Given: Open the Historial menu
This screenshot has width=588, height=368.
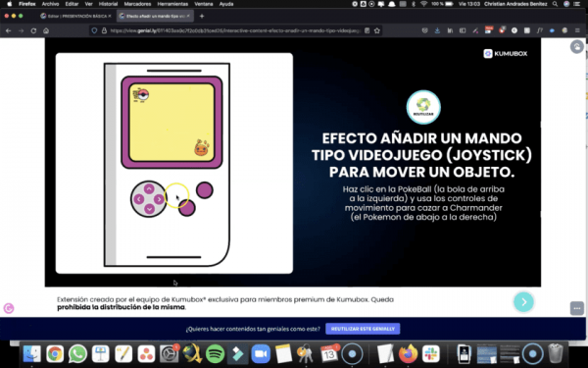Looking at the screenshot, I should [x=108, y=4].
